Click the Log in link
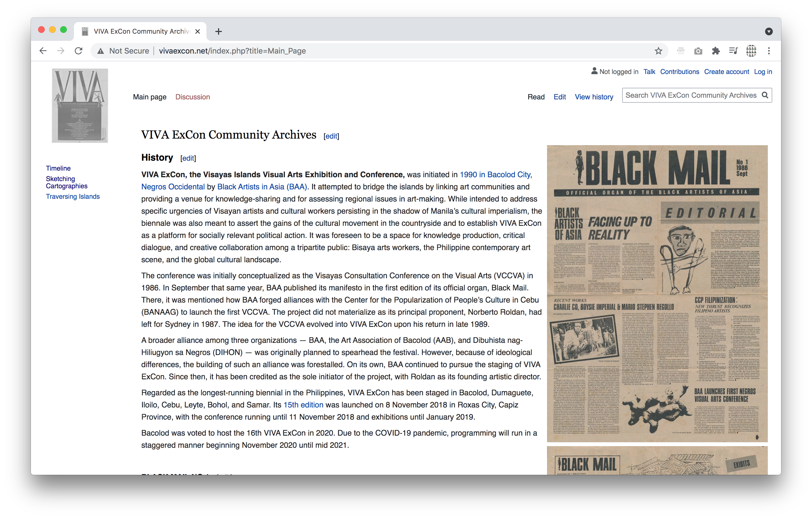This screenshot has width=812, height=519. click(763, 72)
